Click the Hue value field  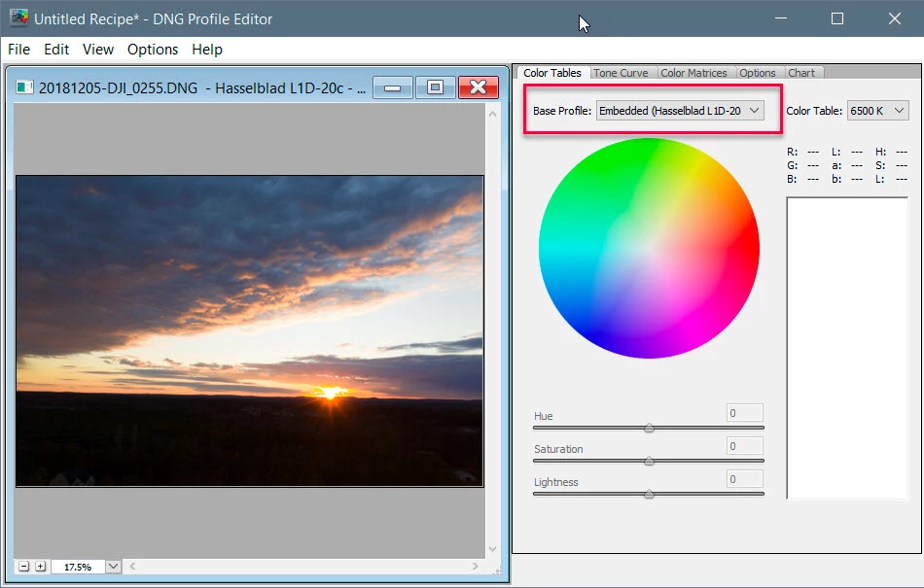[745, 413]
